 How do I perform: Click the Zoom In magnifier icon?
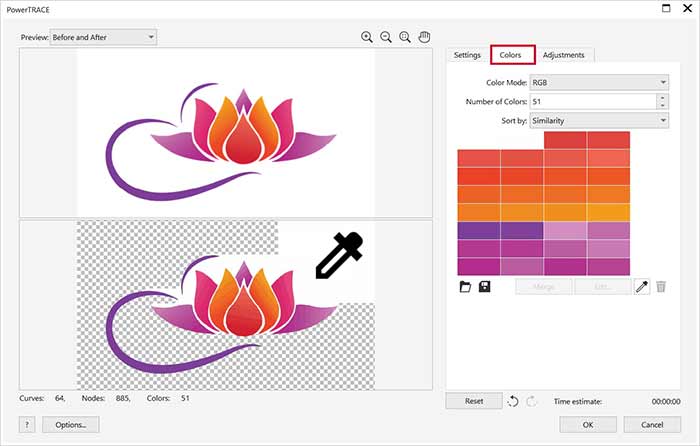tap(367, 37)
